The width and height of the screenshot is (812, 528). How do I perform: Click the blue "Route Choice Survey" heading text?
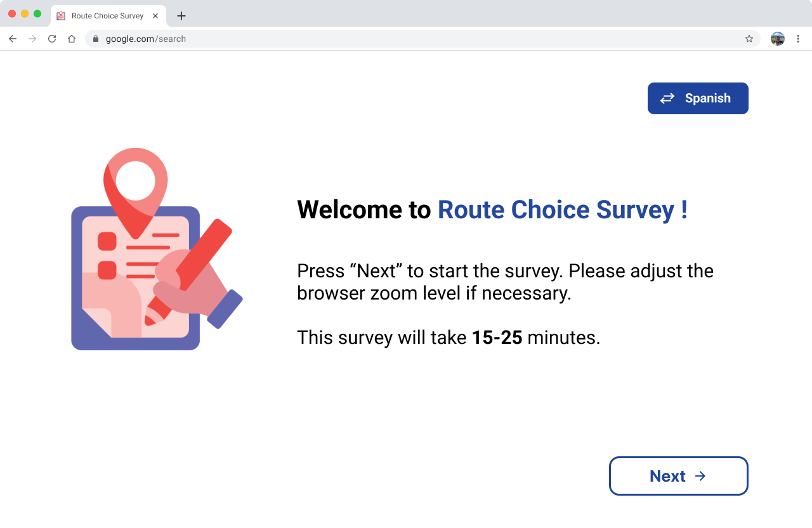pyautogui.click(x=556, y=209)
